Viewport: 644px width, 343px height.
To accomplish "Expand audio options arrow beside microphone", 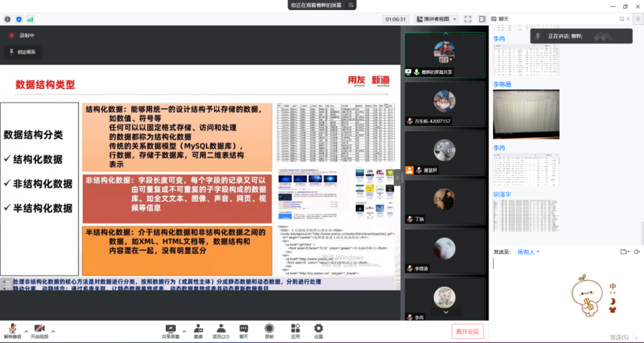I will 26,331.
